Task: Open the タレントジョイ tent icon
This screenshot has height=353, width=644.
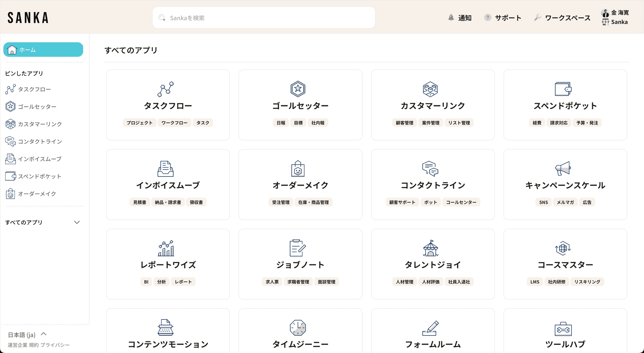Action: pyautogui.click(x=430, y=248)
